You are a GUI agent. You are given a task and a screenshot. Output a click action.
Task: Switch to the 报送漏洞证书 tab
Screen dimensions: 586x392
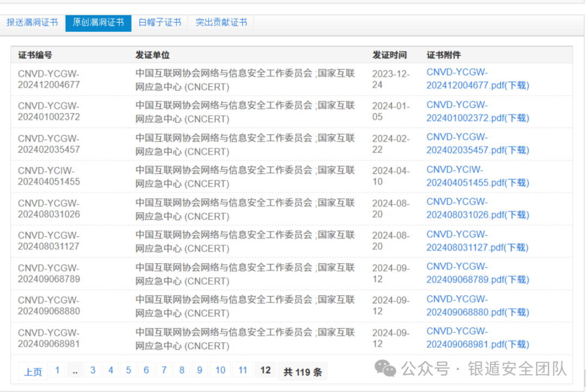pos(33,23)
